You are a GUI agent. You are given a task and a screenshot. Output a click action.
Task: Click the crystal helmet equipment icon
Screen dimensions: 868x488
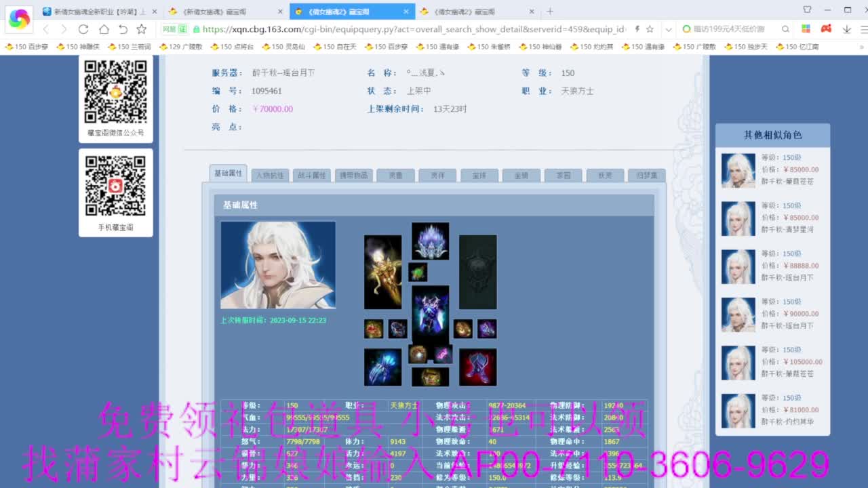click(430, 241)
